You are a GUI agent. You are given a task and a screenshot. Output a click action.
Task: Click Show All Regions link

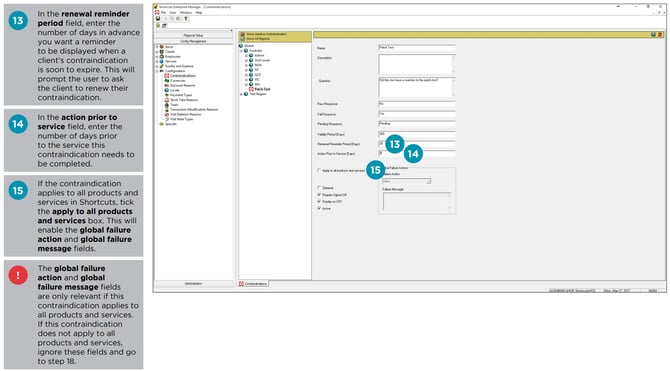click(x=258, y=38)
